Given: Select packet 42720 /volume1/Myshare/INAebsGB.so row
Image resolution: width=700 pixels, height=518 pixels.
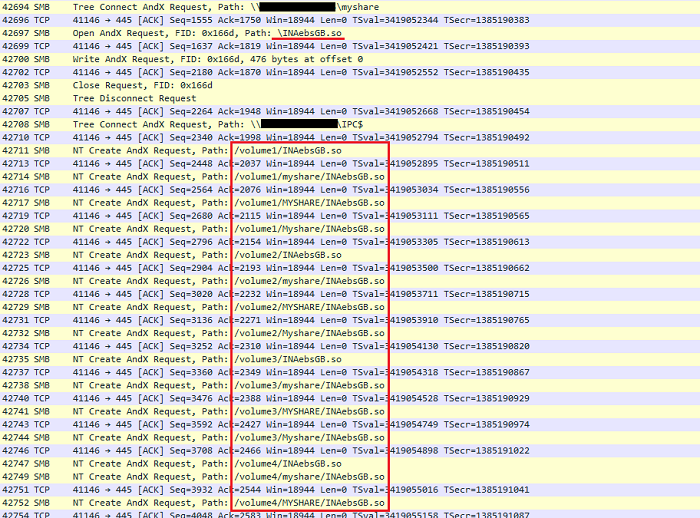Looking at the screenshot, I should (x=350, y=229).
